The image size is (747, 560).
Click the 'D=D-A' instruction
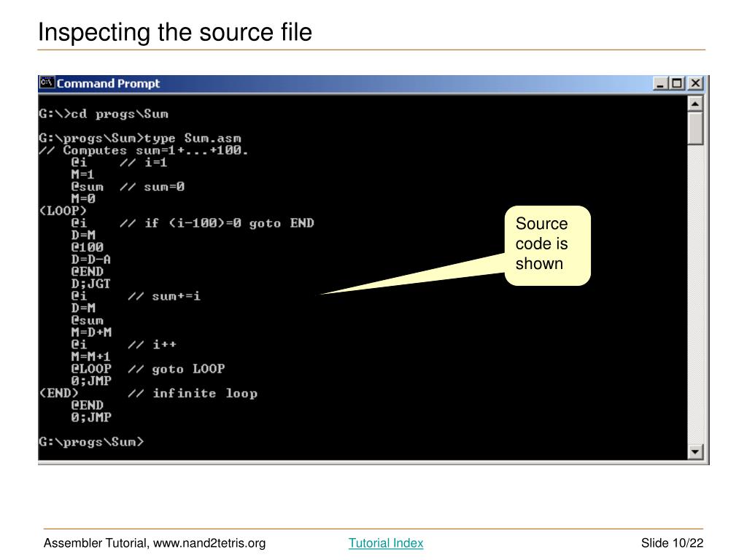pos(91,260)
